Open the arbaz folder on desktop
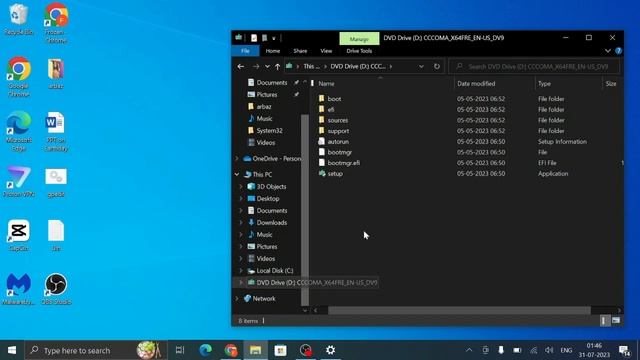640x360 pixels. click(56, 73)
